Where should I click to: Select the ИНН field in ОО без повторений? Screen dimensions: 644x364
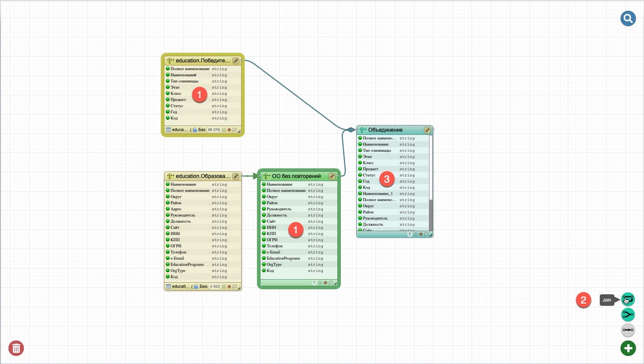(271, 228)
